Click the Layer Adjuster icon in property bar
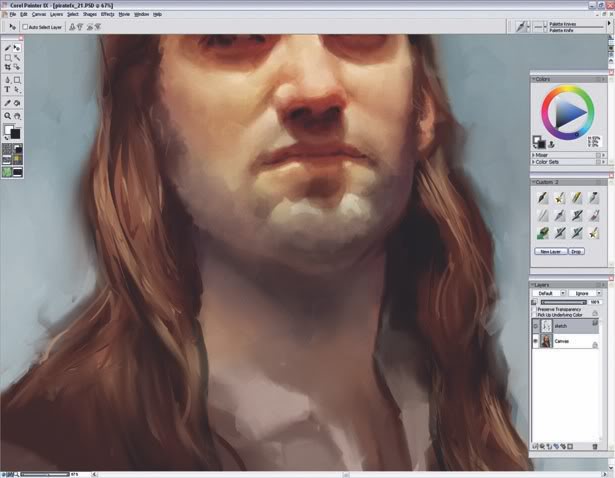This screenshot has width=615, height=478. pos(12,27)
